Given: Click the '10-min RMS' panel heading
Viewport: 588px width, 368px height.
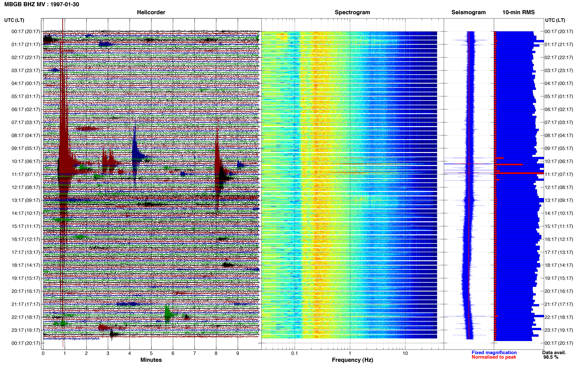Looking at the screenshot, I should 518,12.
